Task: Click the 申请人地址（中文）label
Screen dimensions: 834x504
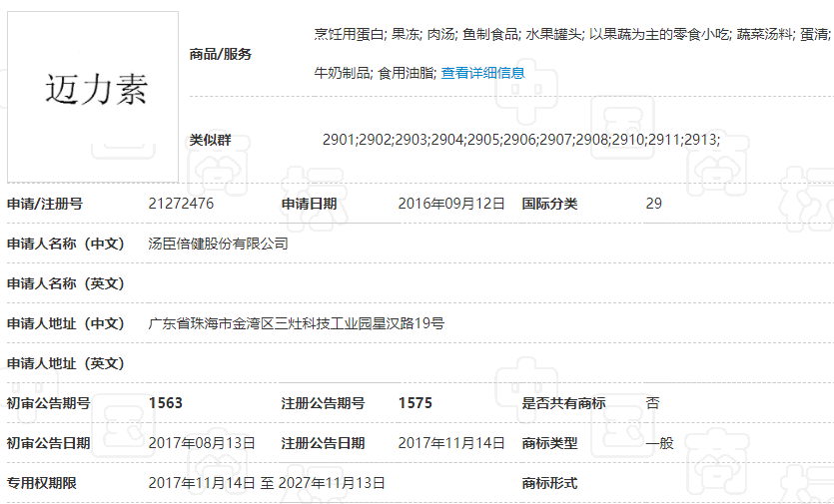Action: point(66,323)
